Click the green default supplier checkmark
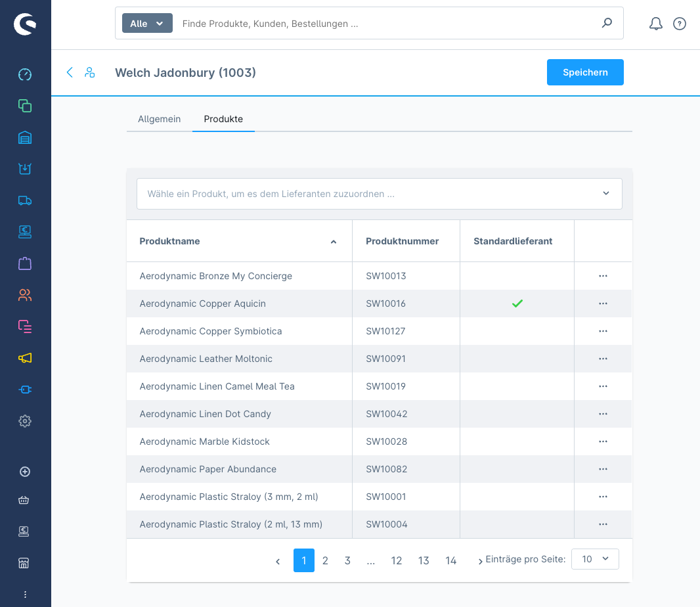 517,303
